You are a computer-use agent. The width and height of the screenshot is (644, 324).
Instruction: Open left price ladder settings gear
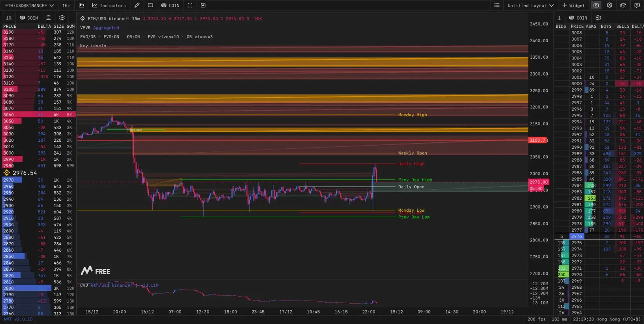pyautogui.click(x=62, y=18)
